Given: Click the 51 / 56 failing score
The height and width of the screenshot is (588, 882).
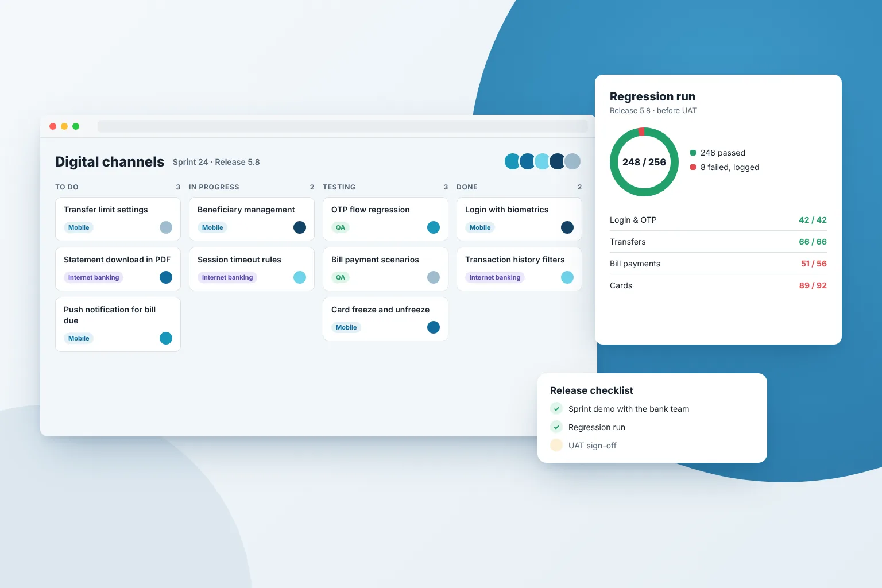Looking at the screenshot, I should [x=814, y=264].
